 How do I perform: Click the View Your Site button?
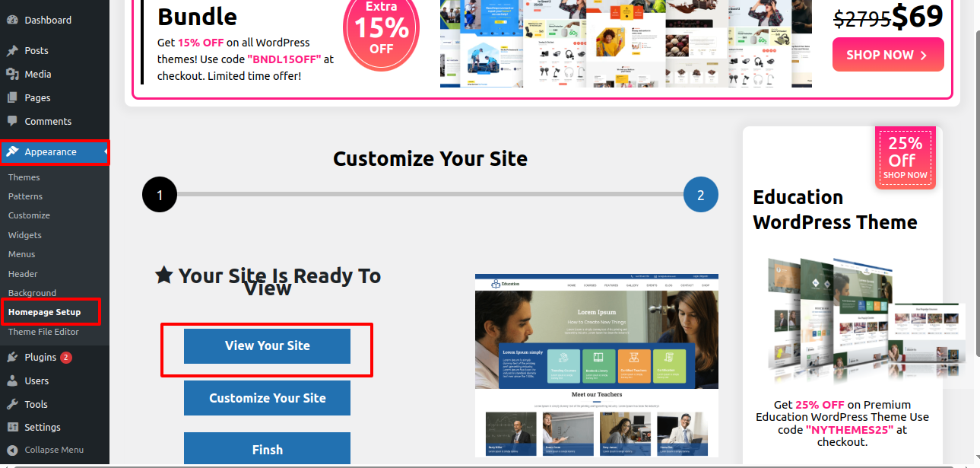tap(267, 346)
